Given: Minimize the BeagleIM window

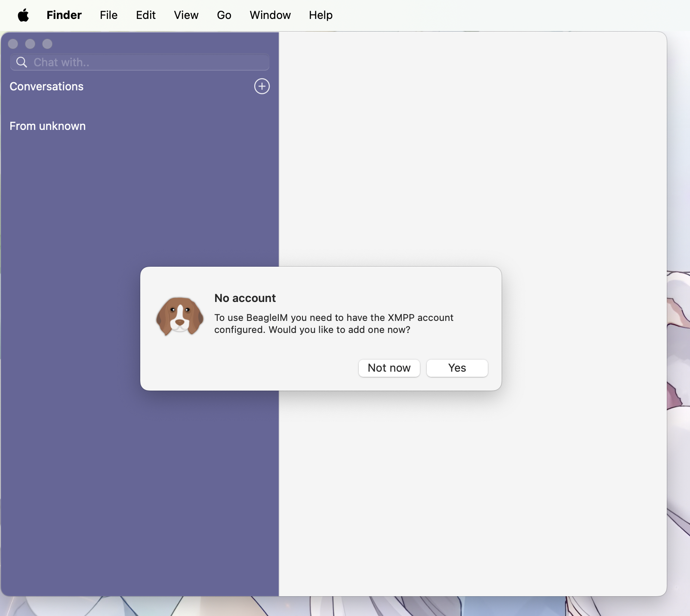Looking at the screenshot, I should pyautogui.click(x=30, y=44).
